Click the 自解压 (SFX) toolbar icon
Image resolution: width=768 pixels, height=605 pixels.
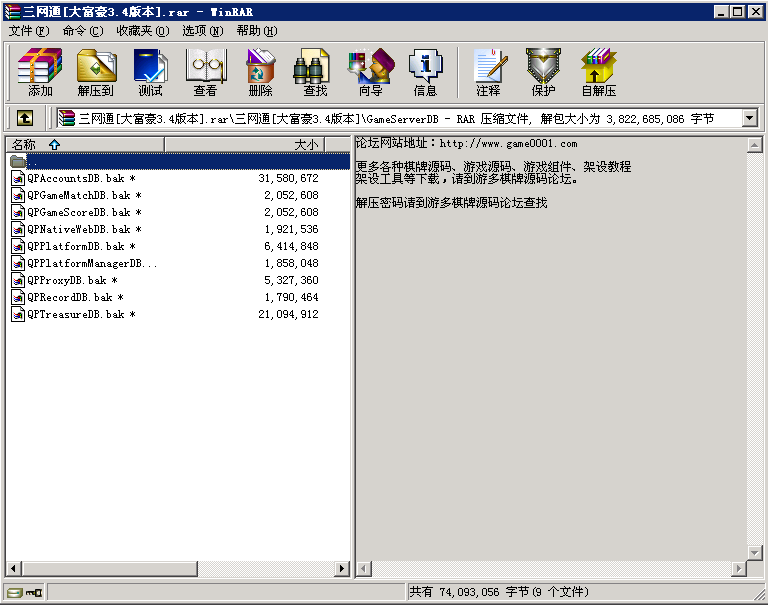pos(598,72)
